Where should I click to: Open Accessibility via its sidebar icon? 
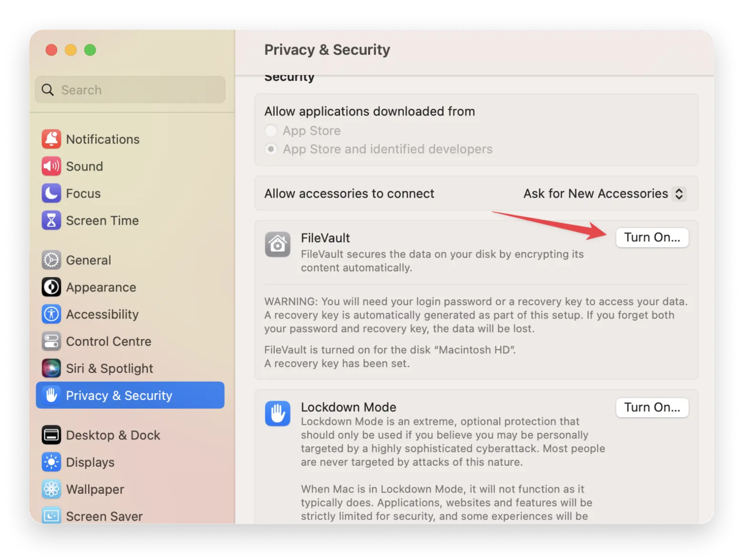tap(51, 314)
